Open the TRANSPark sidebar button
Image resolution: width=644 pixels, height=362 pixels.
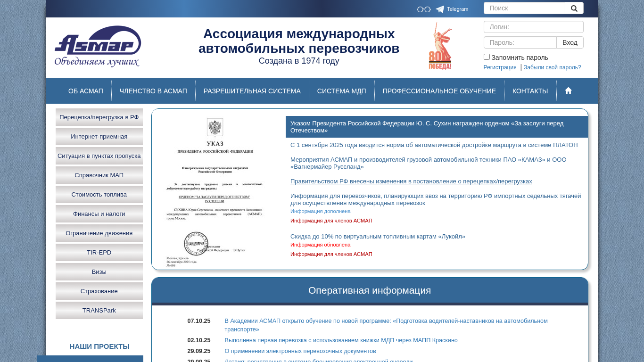[99, 310]
